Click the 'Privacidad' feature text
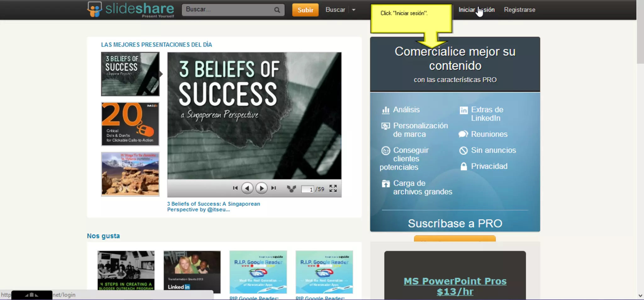The height and width of the screenshot is (300, 644). click(x=489, y=166)
